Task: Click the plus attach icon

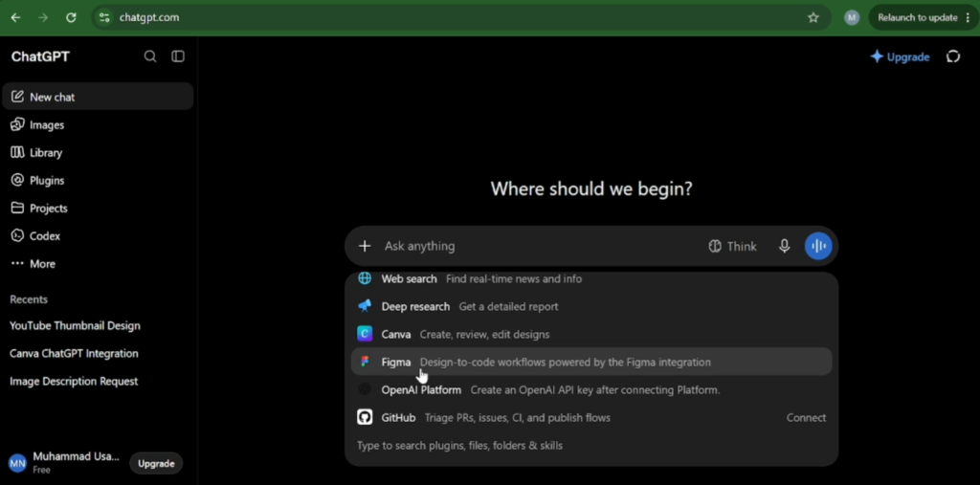Action: [365, 246]
